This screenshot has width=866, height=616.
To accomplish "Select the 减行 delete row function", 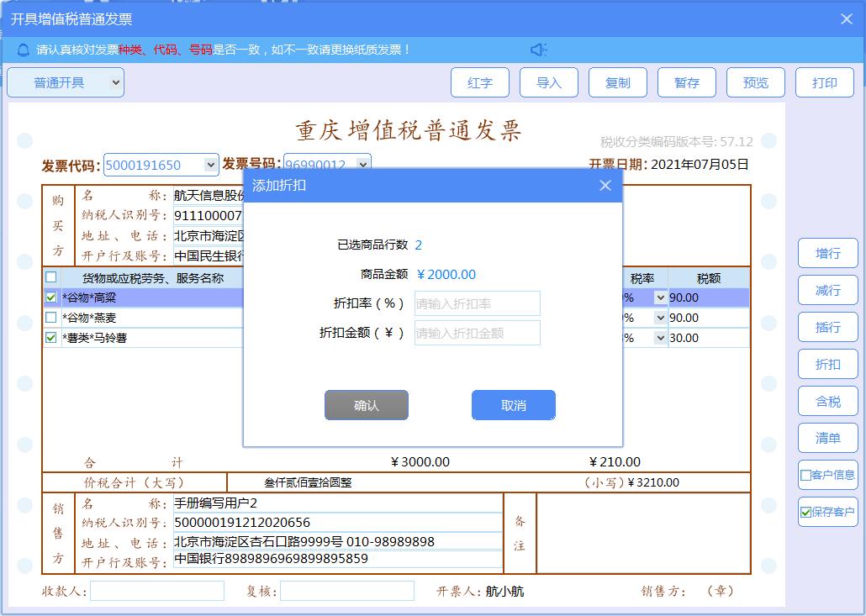I will 827,290.
